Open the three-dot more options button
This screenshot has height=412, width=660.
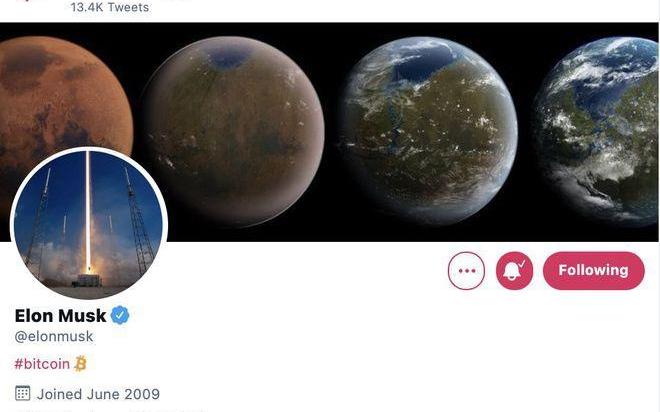coord(466,271)
